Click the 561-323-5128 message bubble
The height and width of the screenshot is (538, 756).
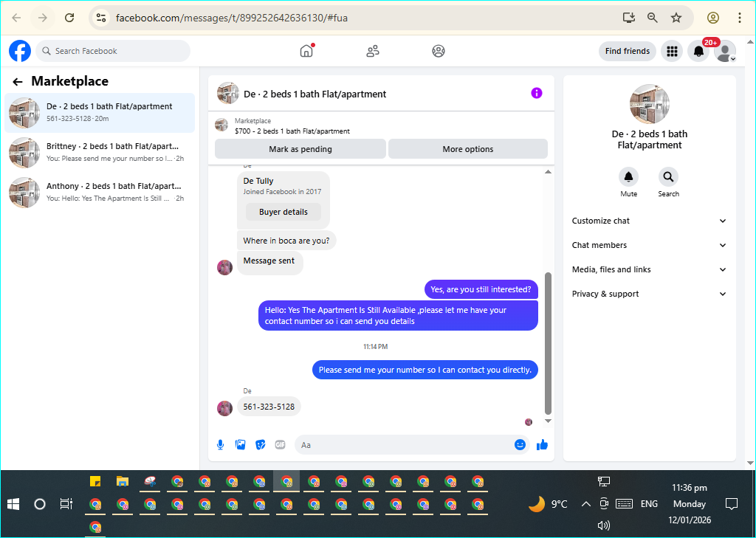point(269,407)
